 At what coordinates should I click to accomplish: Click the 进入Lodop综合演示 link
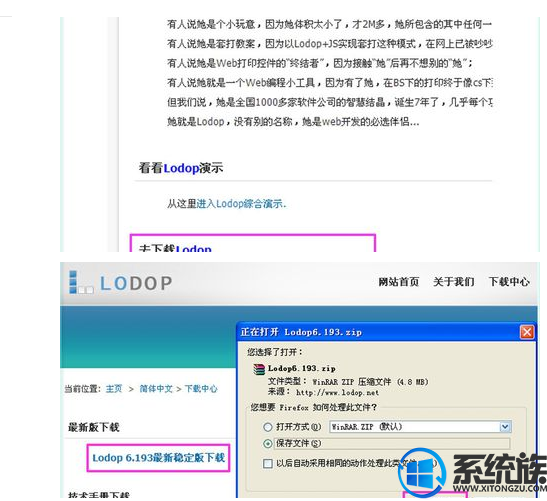point(241,203)
